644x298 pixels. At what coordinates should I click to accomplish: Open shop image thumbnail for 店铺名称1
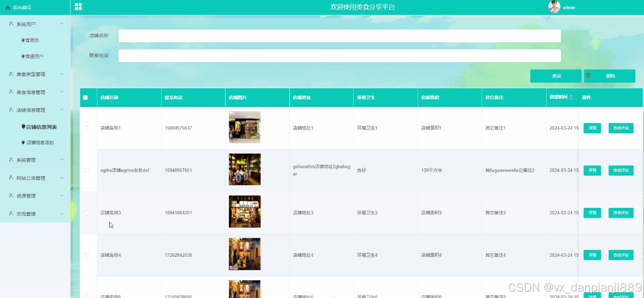click(245, 127)
